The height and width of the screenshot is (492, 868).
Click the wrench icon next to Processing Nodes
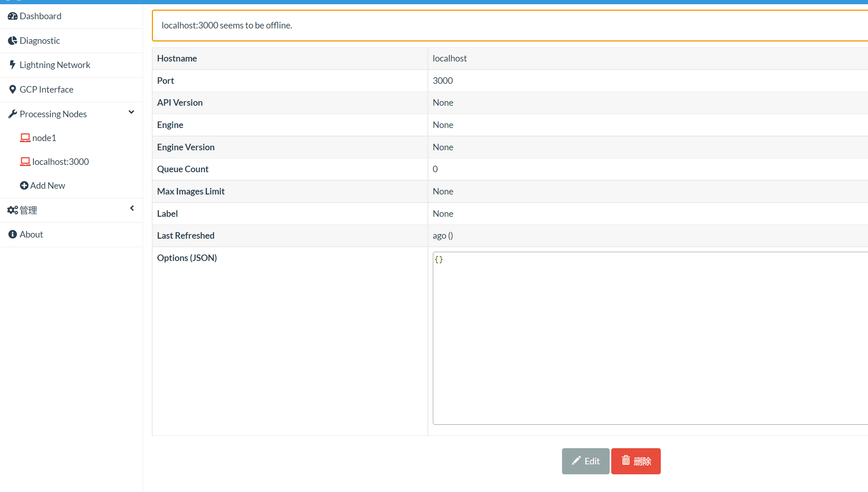[x=12, y=113]
